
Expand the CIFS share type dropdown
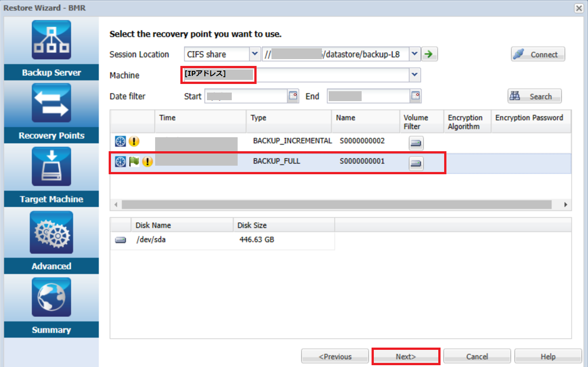[255, 54]
